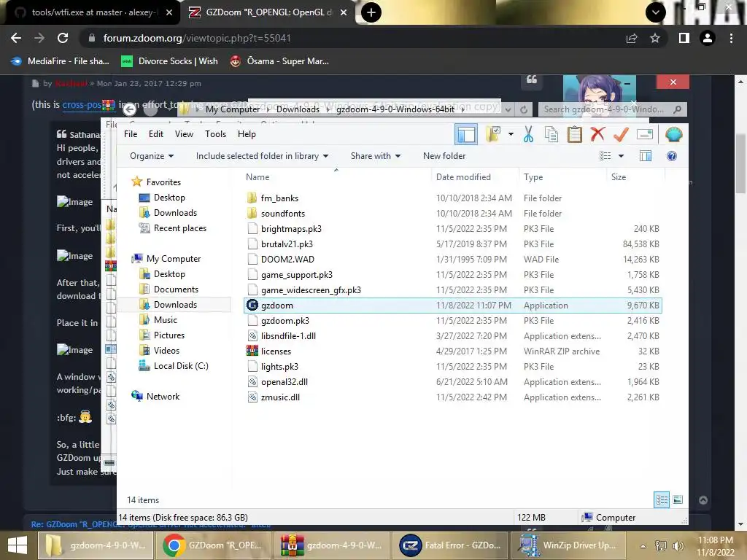Select the zmusic.dll file
Screen dimensions: 747x560
click(x=280, y=397)
